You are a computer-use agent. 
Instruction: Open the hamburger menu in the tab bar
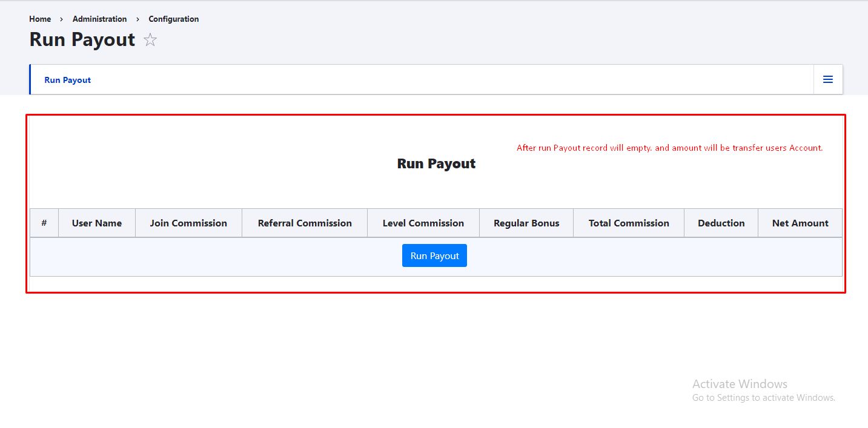coord(828,79)
